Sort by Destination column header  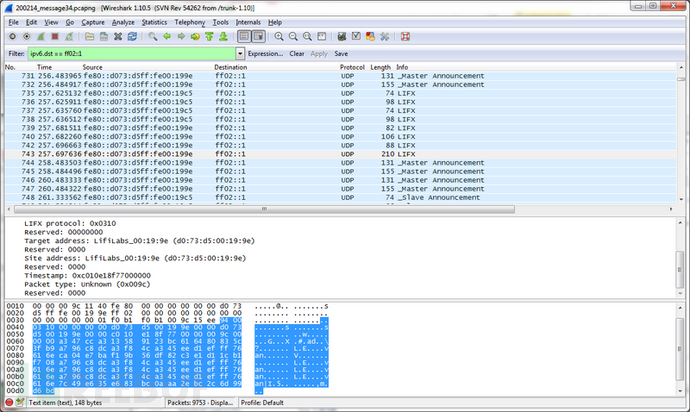pos(231,67)
